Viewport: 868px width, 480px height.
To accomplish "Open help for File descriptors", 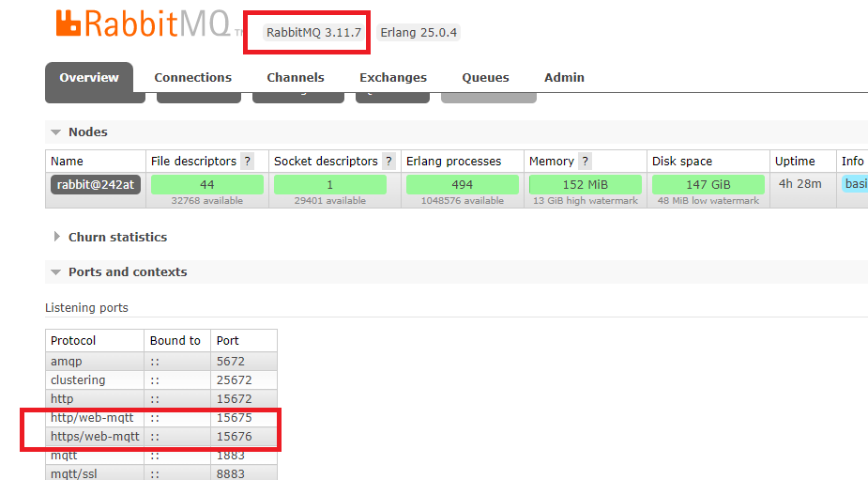I will pyautogui.click(x=248, y=162).
